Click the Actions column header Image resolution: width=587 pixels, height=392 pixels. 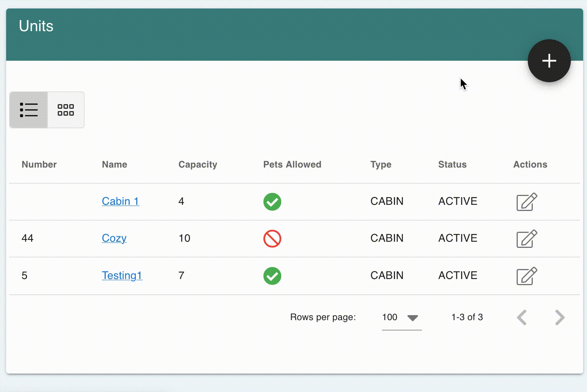(x=530, y=164)
